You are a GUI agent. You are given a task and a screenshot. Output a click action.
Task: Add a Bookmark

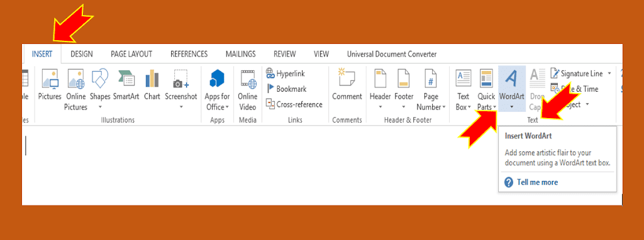[286, 89]
